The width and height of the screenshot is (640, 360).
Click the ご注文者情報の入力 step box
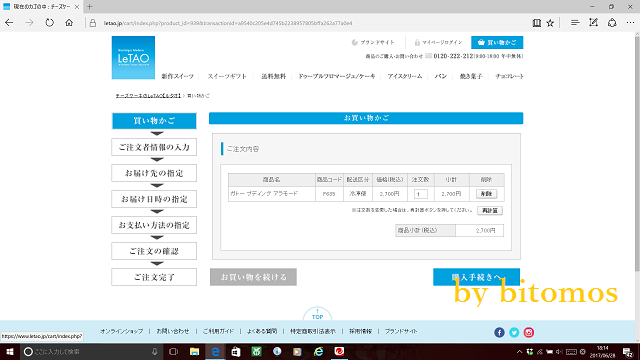[x=154, y=147]
